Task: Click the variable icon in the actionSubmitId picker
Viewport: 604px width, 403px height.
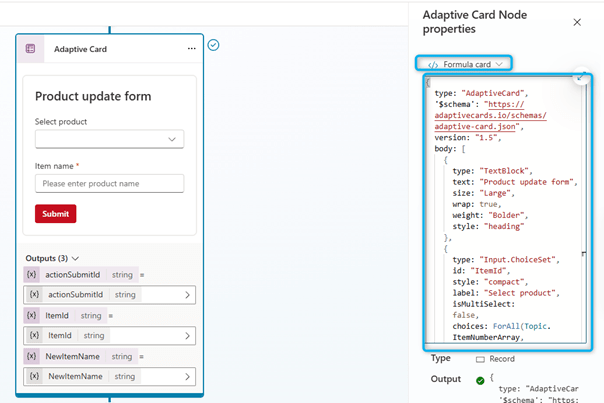Action: click(x=34, y=295)
